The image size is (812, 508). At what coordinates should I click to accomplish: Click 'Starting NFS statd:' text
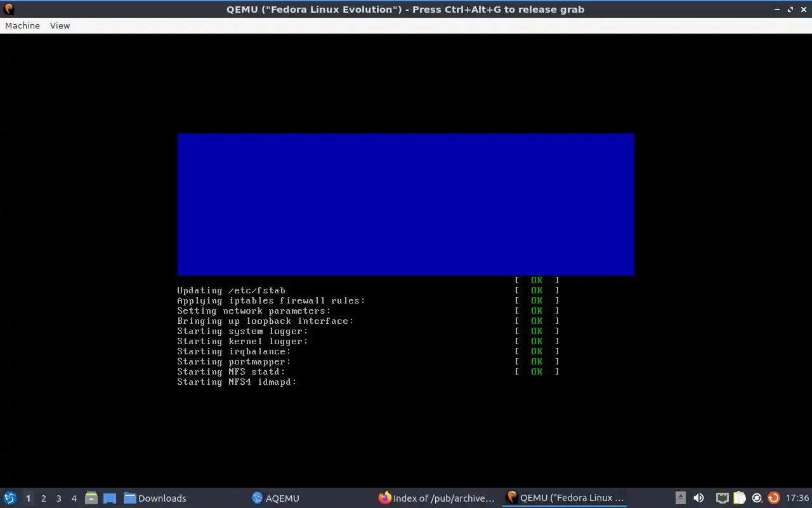click(x=231, y=372)
